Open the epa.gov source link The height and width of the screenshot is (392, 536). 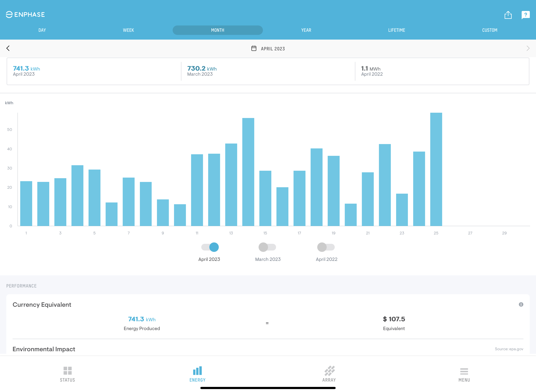(x=509, y=349)
